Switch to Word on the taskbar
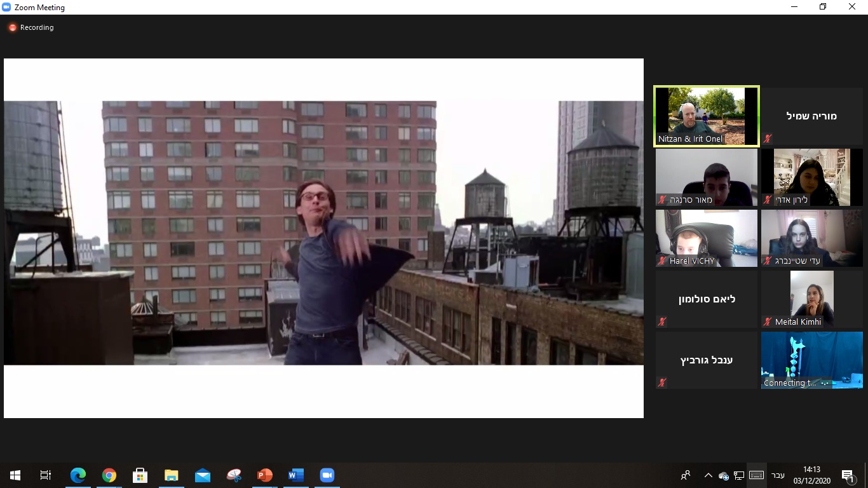 296,475
